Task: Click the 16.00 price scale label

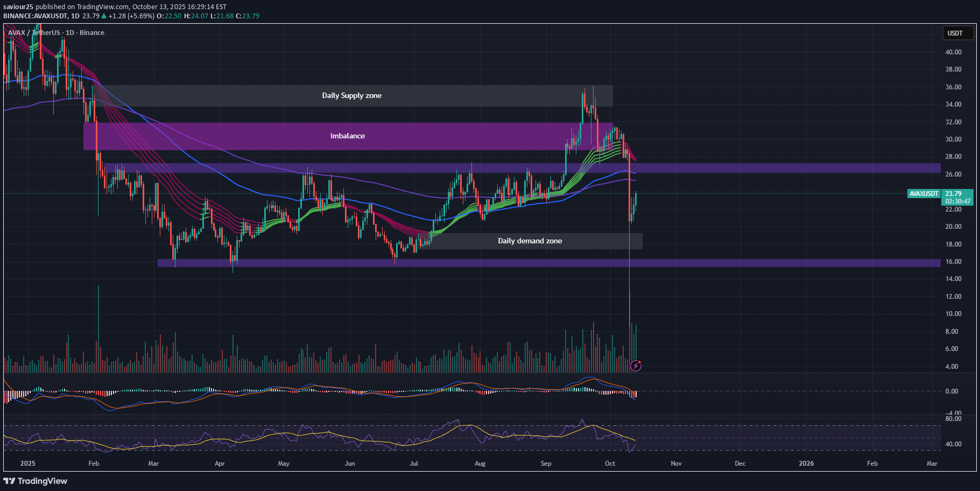Action: (x=953, y=262)
